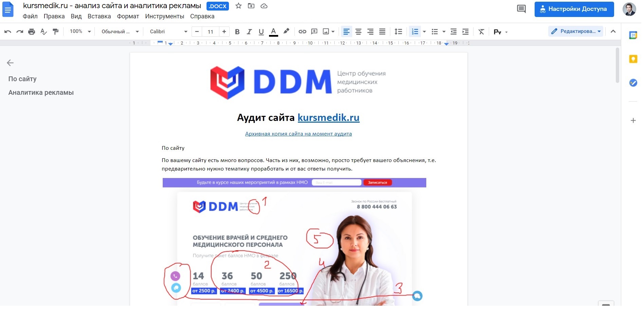The image size is (644, 320).
Task: Adjust line spacing with the spacing control
Action: click(398, 32)
